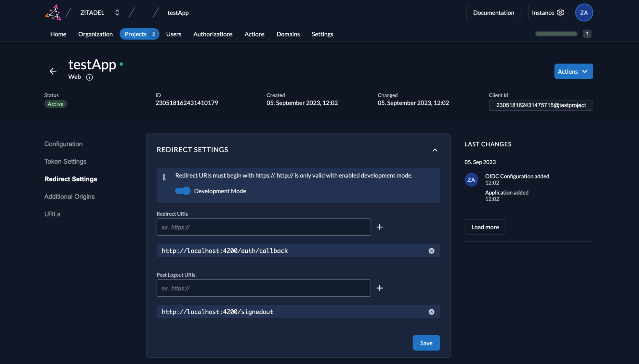Click the remove icon on localhost callback URI
This screenshot has height=364, width=639.
432,251
